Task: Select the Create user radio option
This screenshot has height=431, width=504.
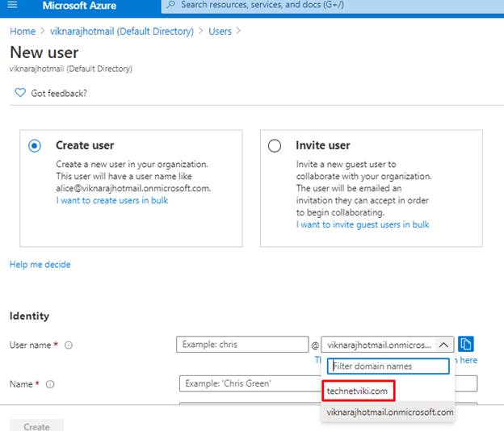Action: pyautogui.click(x=35, y=145)
